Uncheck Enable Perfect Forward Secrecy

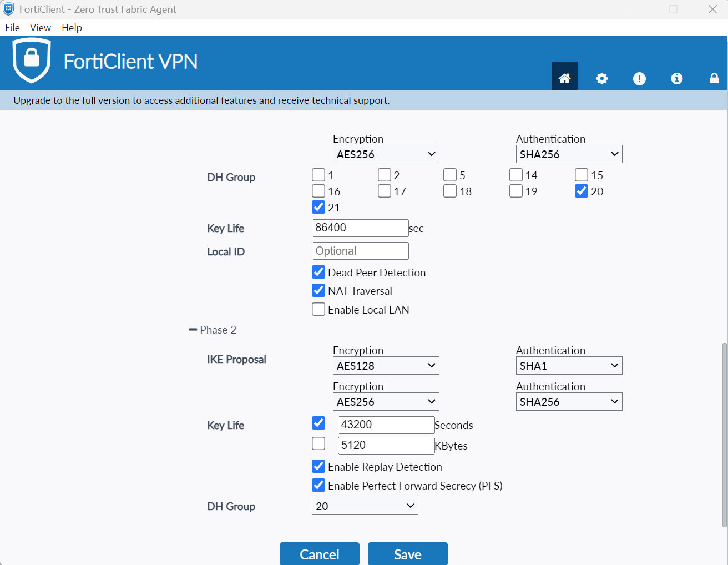tap(318, 485)
